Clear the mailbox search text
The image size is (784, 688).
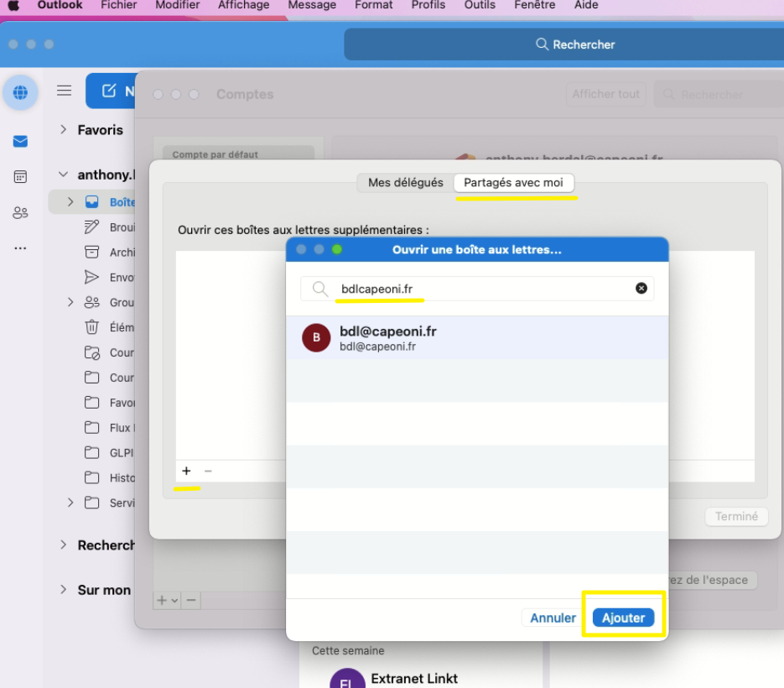point(641,289)
